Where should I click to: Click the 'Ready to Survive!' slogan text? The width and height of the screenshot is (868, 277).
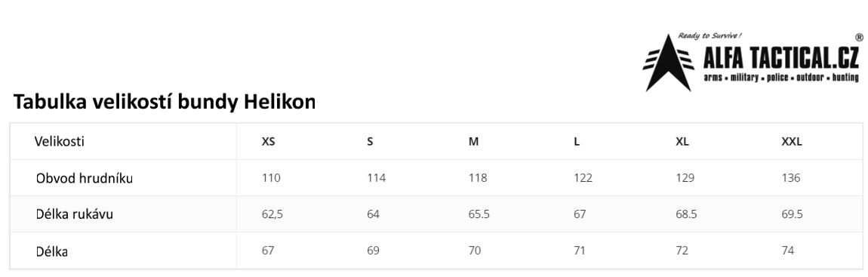tap(710, 36)
